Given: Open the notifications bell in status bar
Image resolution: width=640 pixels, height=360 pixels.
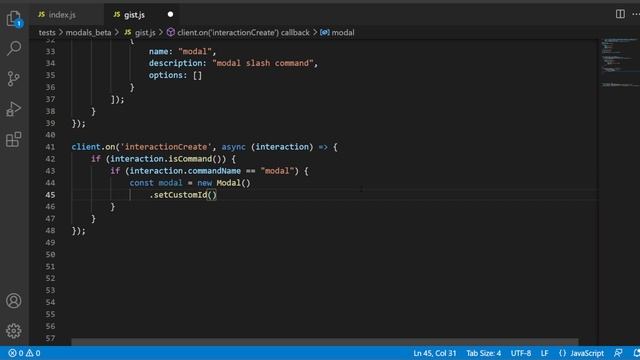Looking at the screenshot, I should 636,353.
